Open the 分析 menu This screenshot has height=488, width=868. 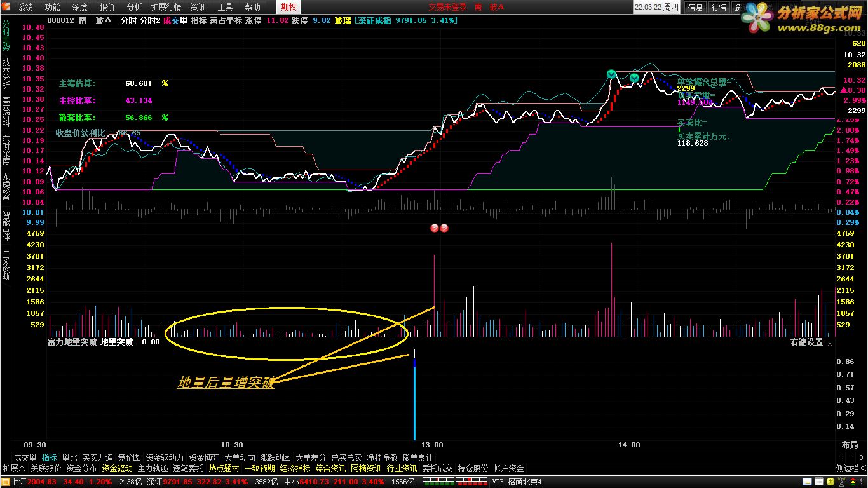click(135, 7)
